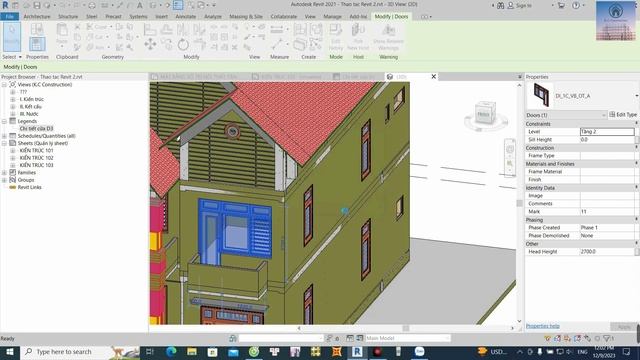Open File Explorer from the taskbar
Screen dimensions: 640x360
[x=192, y=351]
